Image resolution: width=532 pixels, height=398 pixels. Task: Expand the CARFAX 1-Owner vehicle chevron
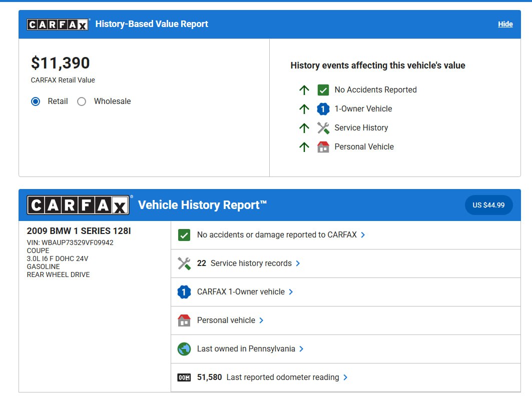[x=291, y=292]
